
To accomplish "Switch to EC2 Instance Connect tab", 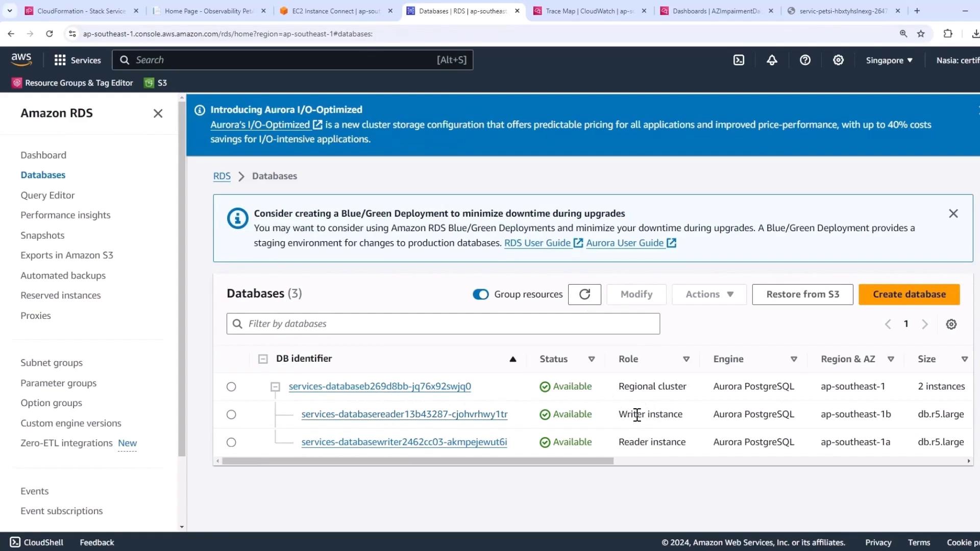I will click(x=337, y=11).
